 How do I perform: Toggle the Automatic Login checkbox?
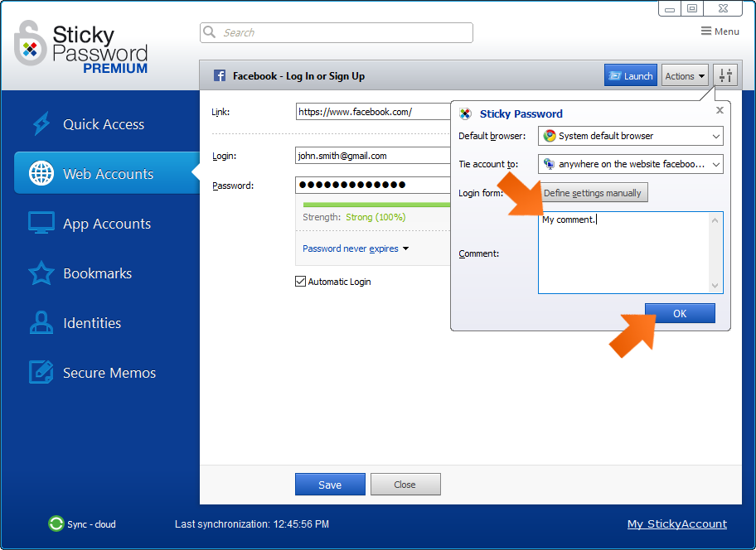300,282
